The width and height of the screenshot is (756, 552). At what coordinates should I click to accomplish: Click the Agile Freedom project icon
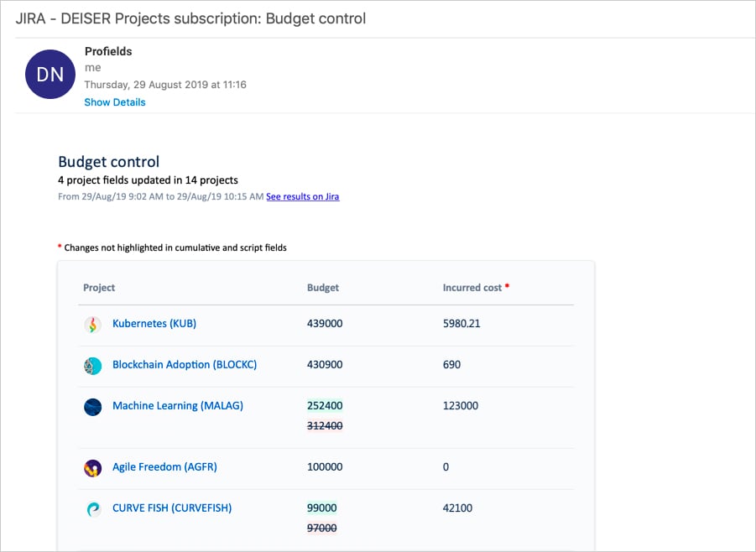(x=92, y=468)
